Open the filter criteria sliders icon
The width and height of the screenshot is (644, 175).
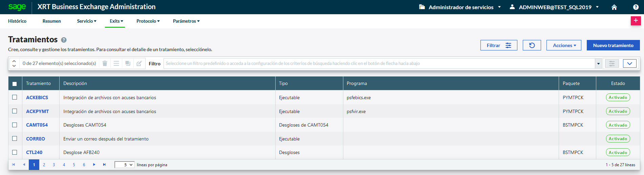[611, 63]
